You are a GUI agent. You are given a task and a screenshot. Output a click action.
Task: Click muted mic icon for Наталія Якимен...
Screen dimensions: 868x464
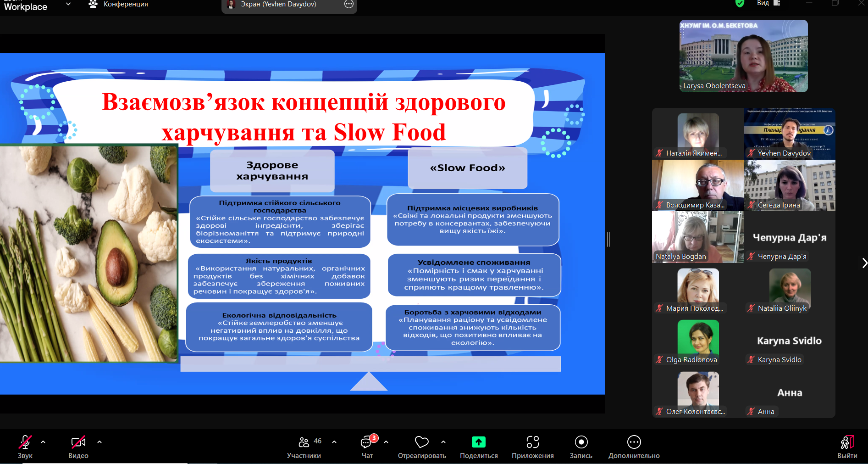(x=659, y=153)
